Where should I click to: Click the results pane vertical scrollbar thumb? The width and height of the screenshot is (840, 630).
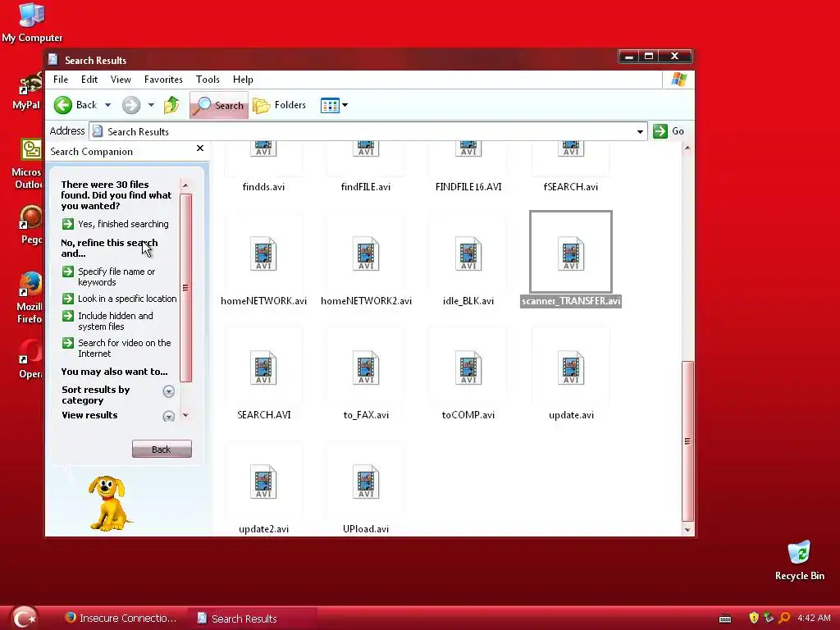click(x=687, y=441)
